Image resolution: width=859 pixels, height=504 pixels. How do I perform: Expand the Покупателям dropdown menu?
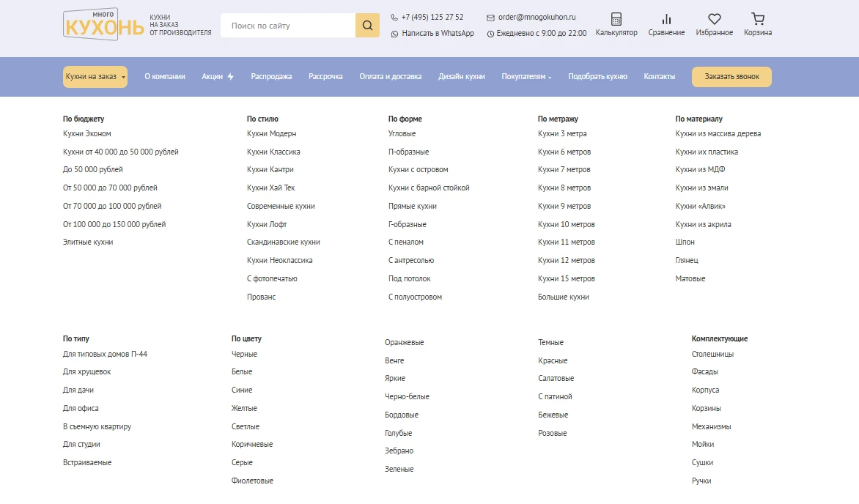pyautogui.click(x=526, y=77)
